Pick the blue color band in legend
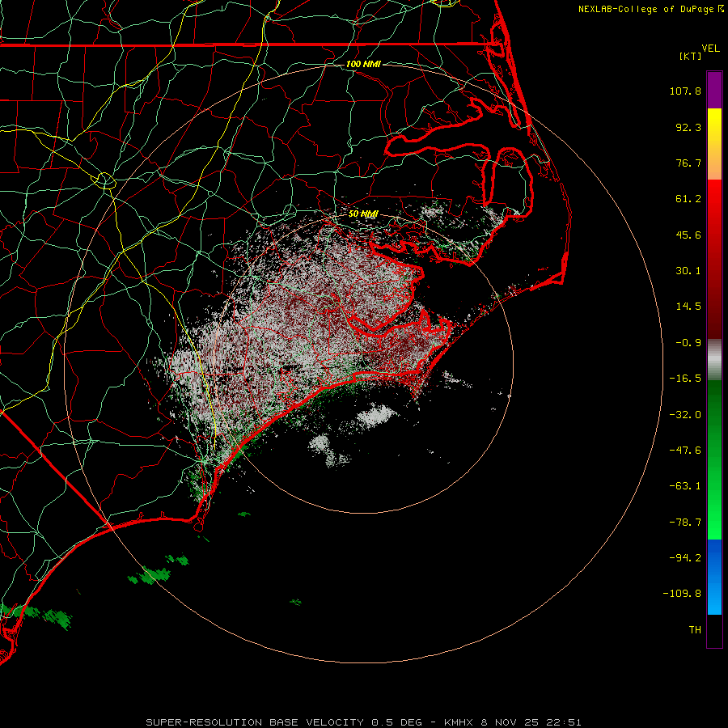The width and height of the screenshot is (728, 728). pos(714,577)
